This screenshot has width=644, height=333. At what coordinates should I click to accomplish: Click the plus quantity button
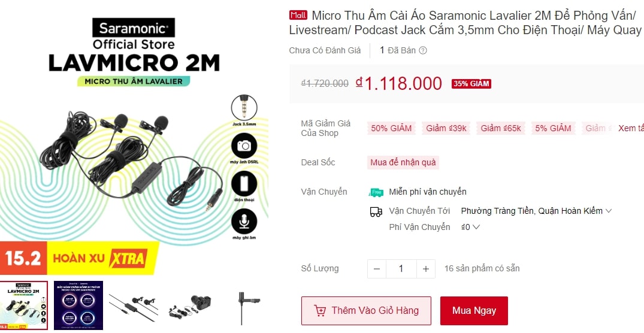click(x=425, y=269)
